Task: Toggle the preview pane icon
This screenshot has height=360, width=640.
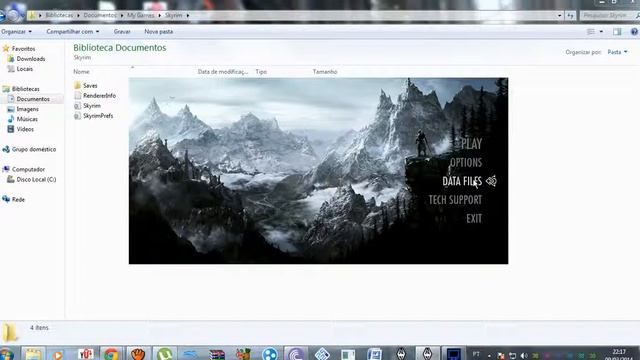Action: (x=617, y=31)
